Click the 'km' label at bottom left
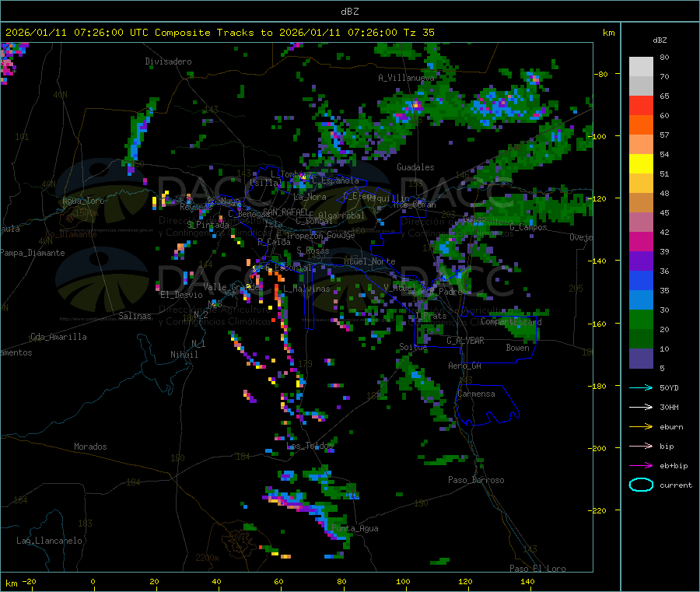 [11, 583]
